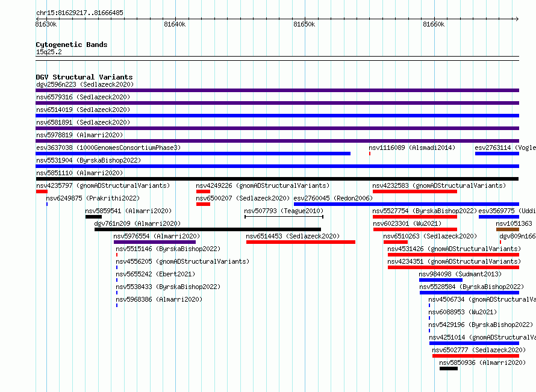Select the nsv4251014 blue variant bar

(x=474, y=343)
